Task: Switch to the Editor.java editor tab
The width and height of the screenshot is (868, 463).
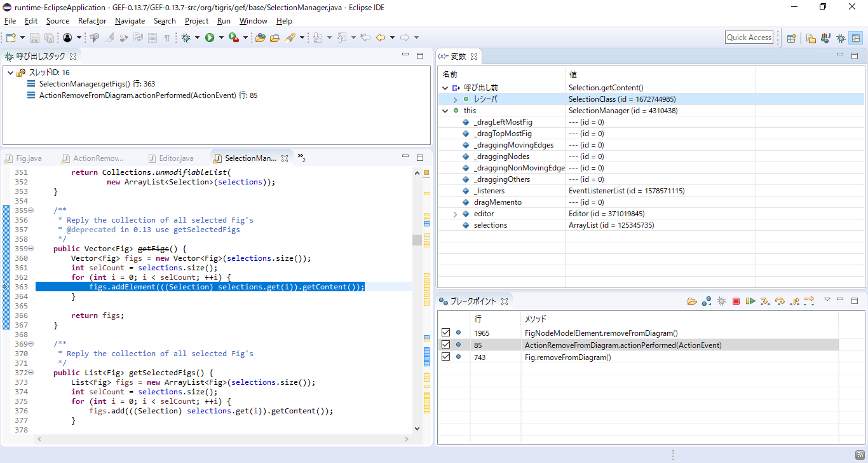Action: [x=171, y=158]
